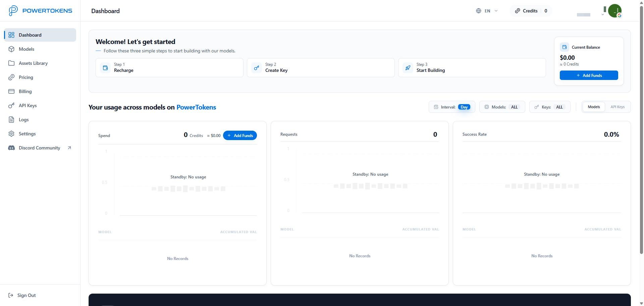644x306 pixels.
Task: Click the Current Balance wallet icon
Action: (565, 47)
